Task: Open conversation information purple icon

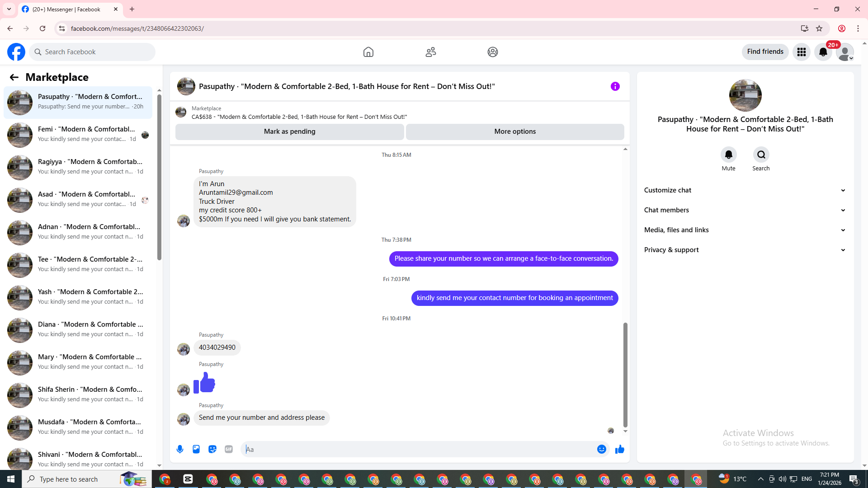Action: [x=615, y=86]
